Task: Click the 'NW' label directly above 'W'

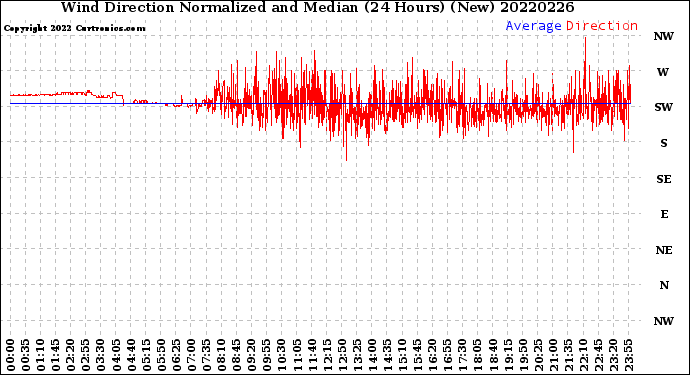Action: 664,37
